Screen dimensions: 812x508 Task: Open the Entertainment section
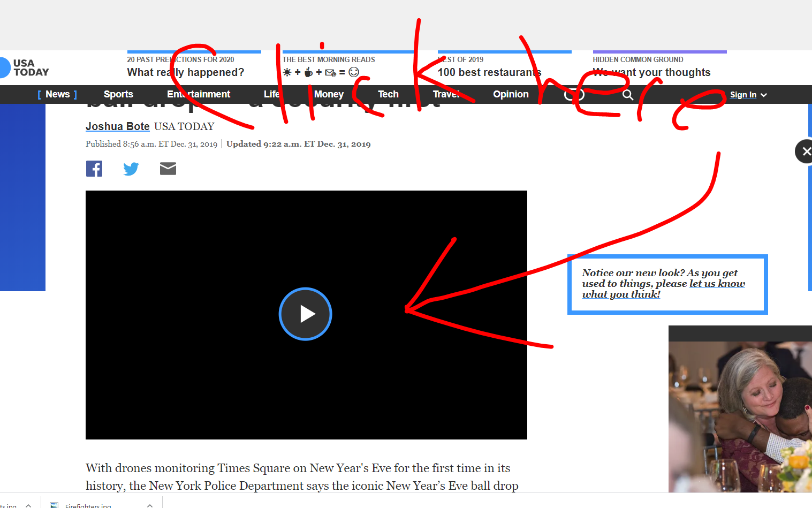(199, 94)
